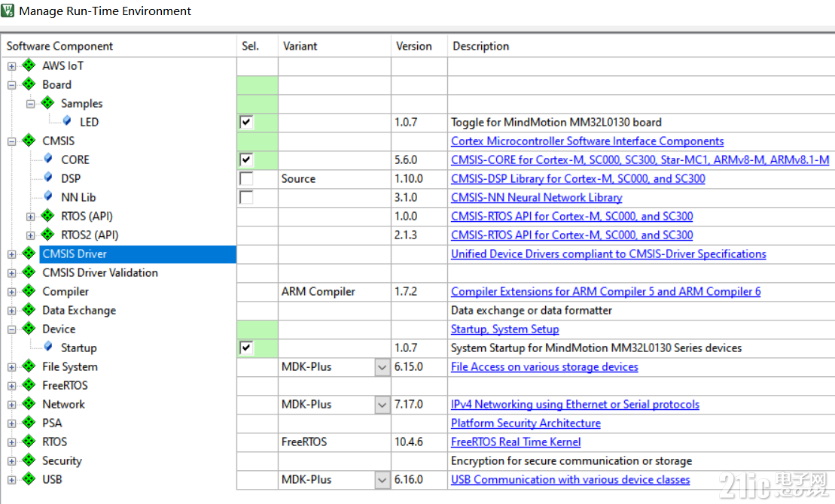Click the Samples group diamond icon
This screenshot has height=504, width=835.
pos(47,103)
